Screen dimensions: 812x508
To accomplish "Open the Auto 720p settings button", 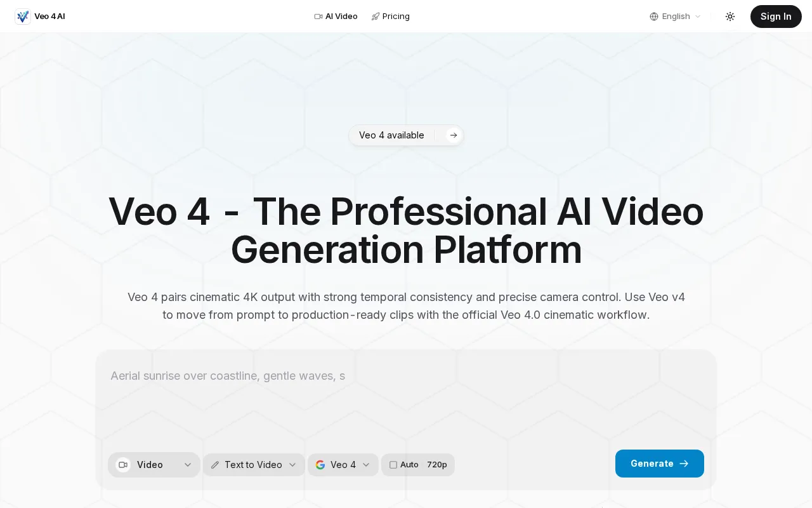I will tap(418, 465).
